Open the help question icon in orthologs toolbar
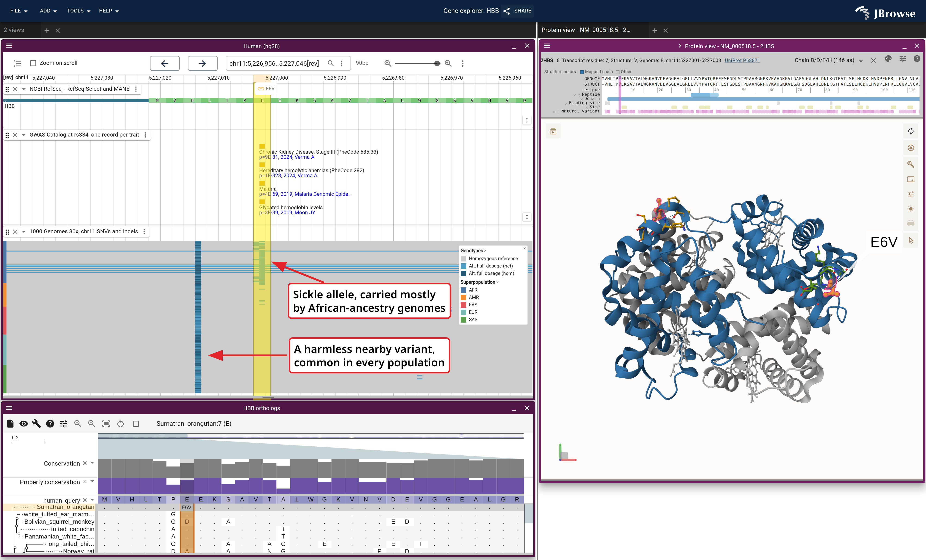The image size is (926, 560). (50, 424)
